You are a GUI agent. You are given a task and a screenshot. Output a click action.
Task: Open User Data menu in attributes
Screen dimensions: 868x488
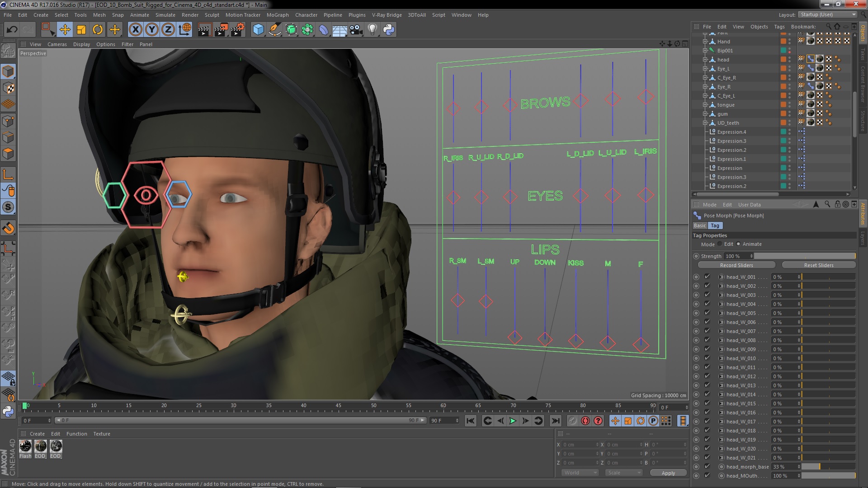[x=749, y=205]
